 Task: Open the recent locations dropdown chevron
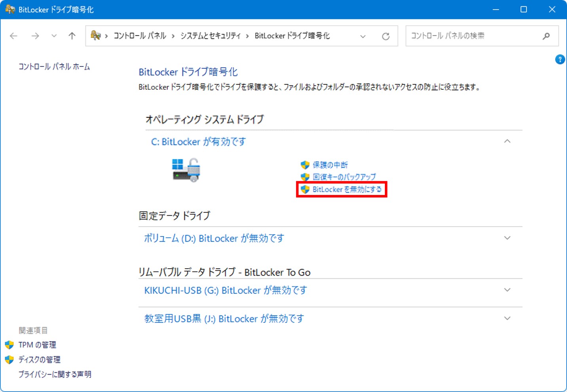point(54,36)
